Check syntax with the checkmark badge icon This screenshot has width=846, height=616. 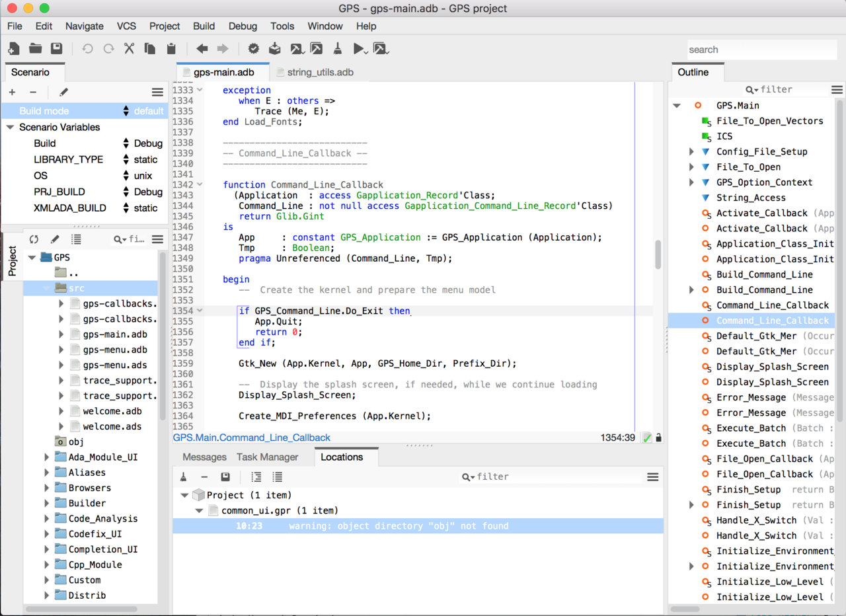tap(254, 49)
